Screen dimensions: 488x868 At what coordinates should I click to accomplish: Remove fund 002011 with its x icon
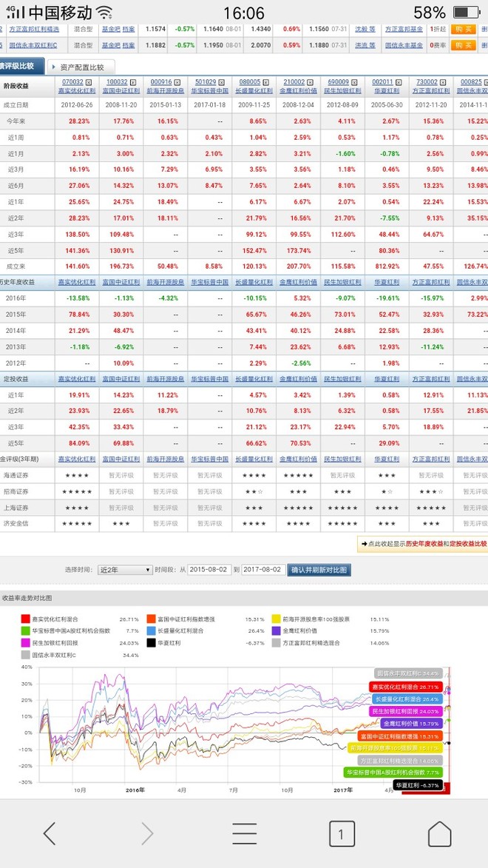(x=398, y=82)
